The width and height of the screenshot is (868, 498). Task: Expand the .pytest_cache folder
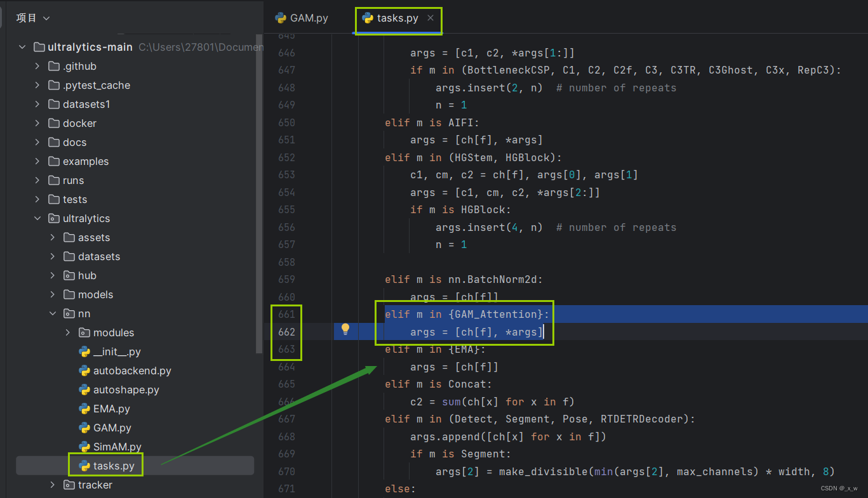tap(37, 85)
